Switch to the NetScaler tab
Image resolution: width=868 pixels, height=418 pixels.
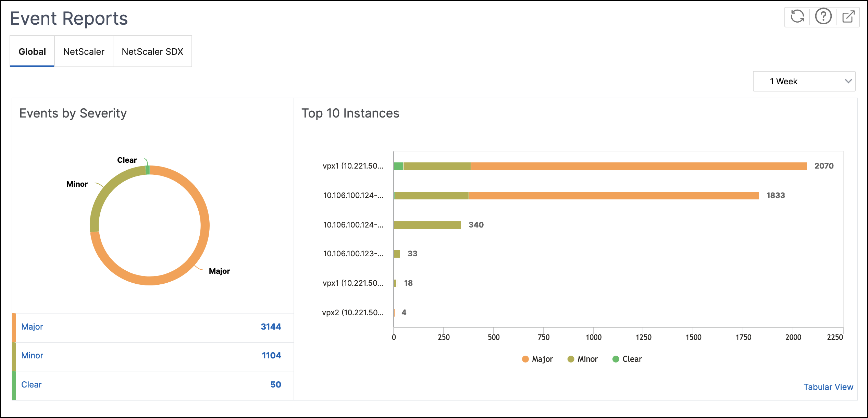pyautogui.click(x=84, y=51)
